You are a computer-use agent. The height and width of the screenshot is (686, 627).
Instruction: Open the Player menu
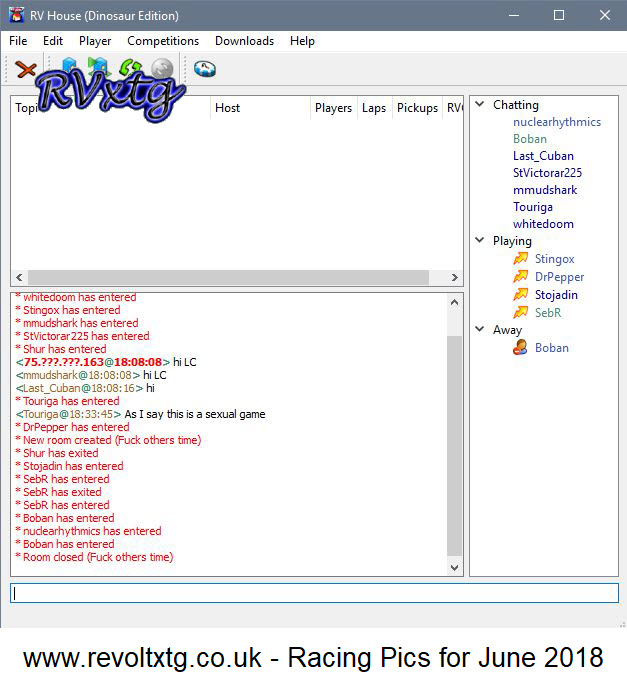[x=95, y=41]
